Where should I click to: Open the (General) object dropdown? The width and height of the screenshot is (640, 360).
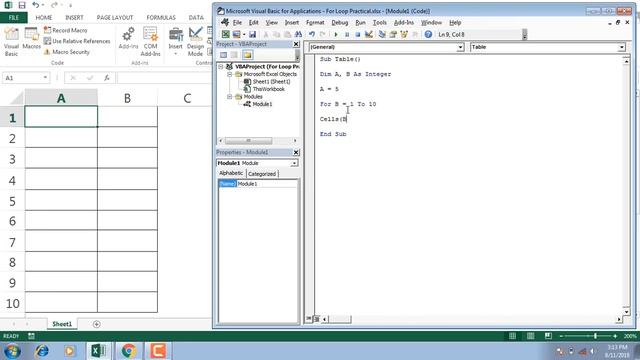(x=460, y=47)
